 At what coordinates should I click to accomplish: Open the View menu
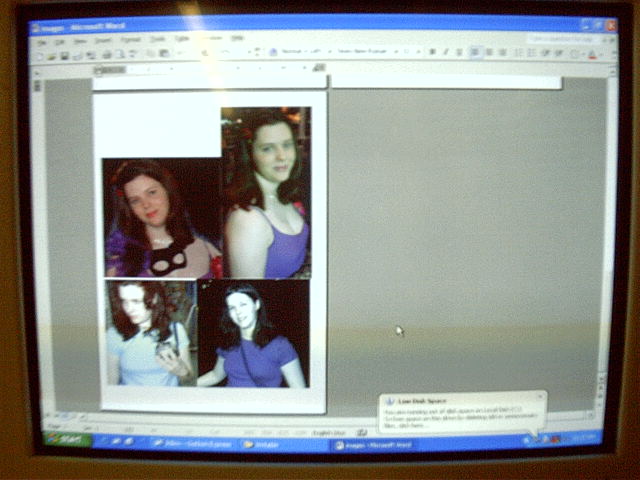coord(80,42)
